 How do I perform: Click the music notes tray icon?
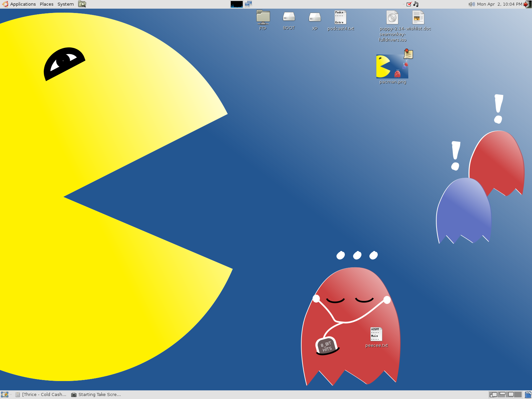pyautogui.click(x=416, y=4)
